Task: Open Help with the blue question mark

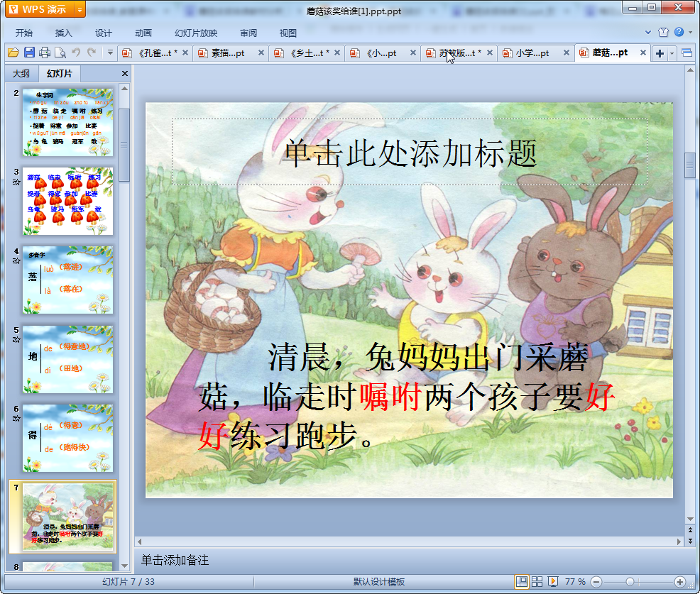Action: tap(679, 32)
